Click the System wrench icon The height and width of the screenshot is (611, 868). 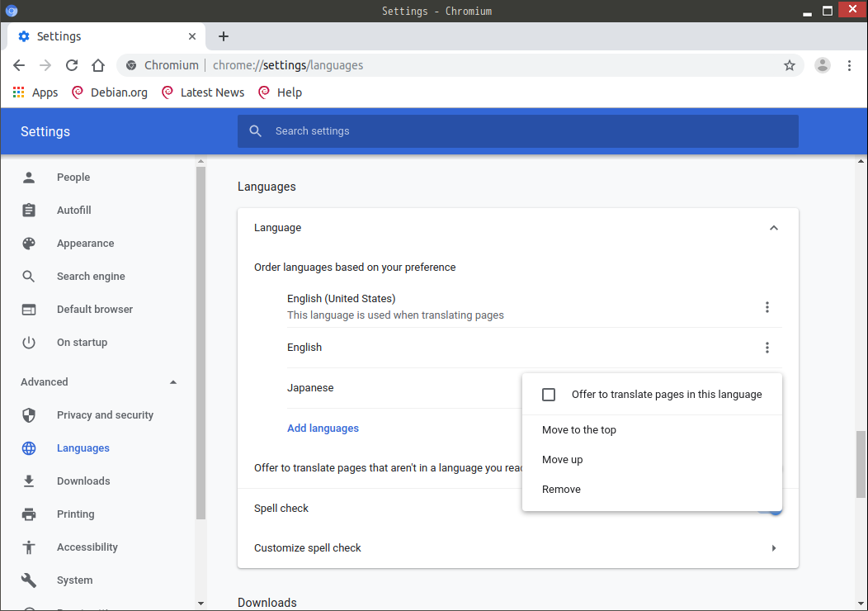29,580
